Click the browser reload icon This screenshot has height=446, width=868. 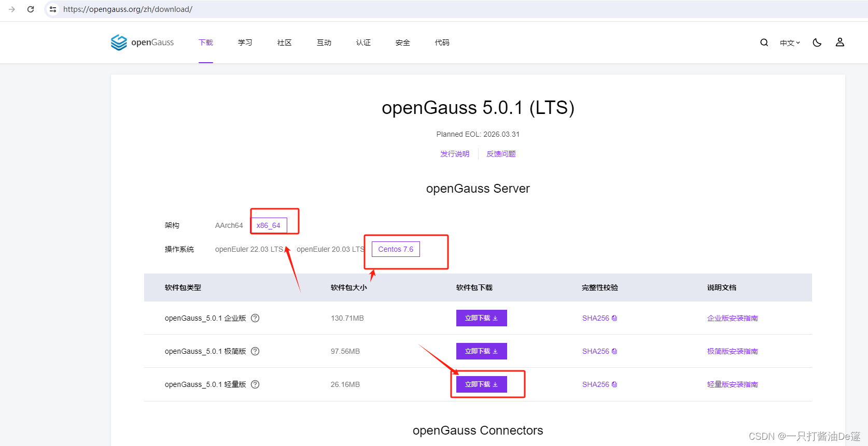31,9
